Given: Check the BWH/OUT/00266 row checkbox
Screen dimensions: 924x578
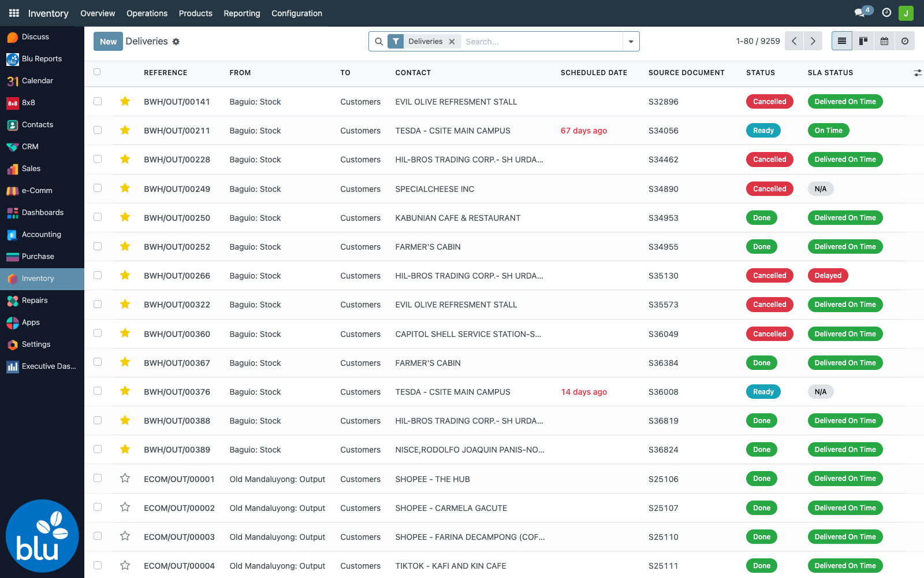Looking at the screenshot, I should (x=98, y=275).
